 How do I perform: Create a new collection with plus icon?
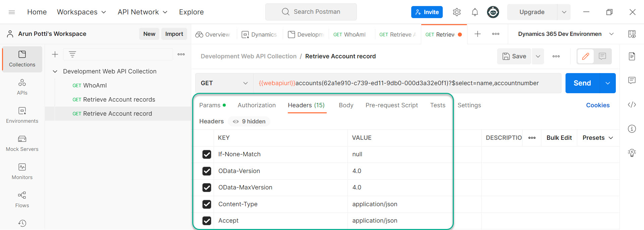55,54
